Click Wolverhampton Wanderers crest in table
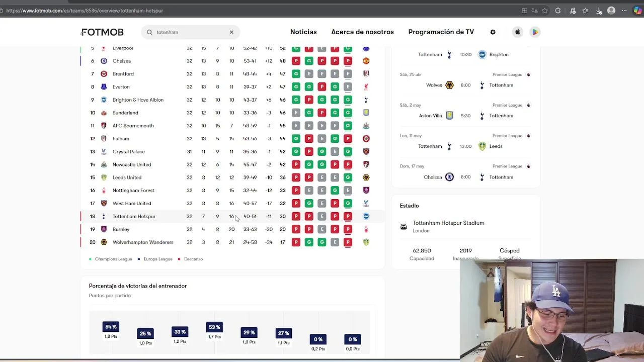The height and width of the screenshot is (362, 644). tap(104, 242)
